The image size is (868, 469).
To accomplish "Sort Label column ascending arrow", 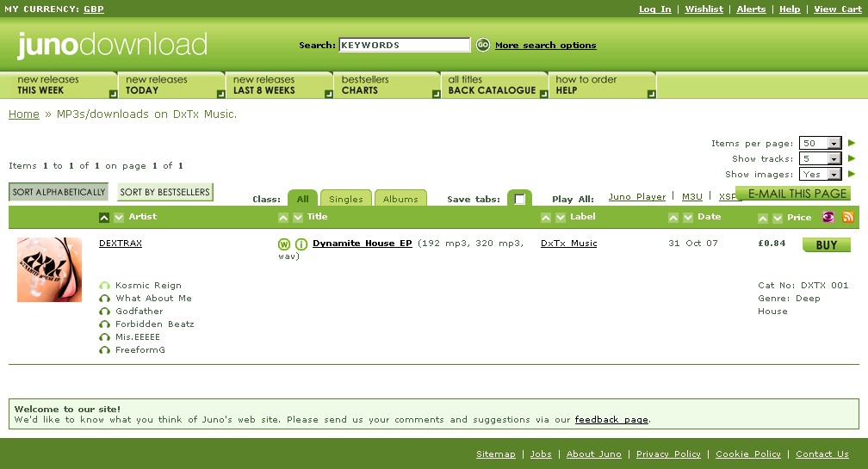I will (x=546, y=218).
